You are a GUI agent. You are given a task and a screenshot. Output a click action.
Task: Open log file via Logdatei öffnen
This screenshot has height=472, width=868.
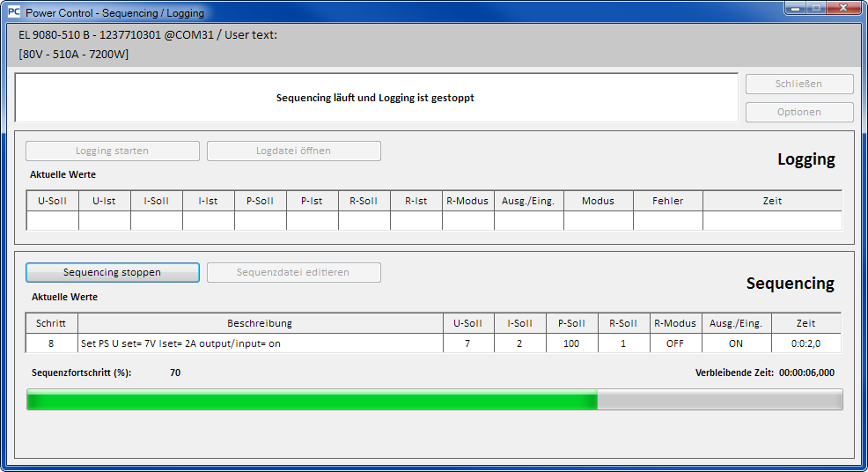pos(294,151)
